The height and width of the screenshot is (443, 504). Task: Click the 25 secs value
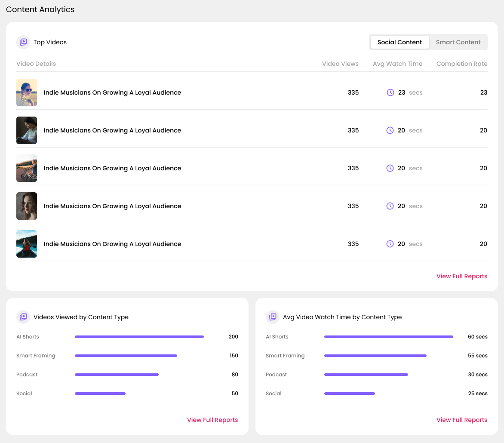coord(477,394)
